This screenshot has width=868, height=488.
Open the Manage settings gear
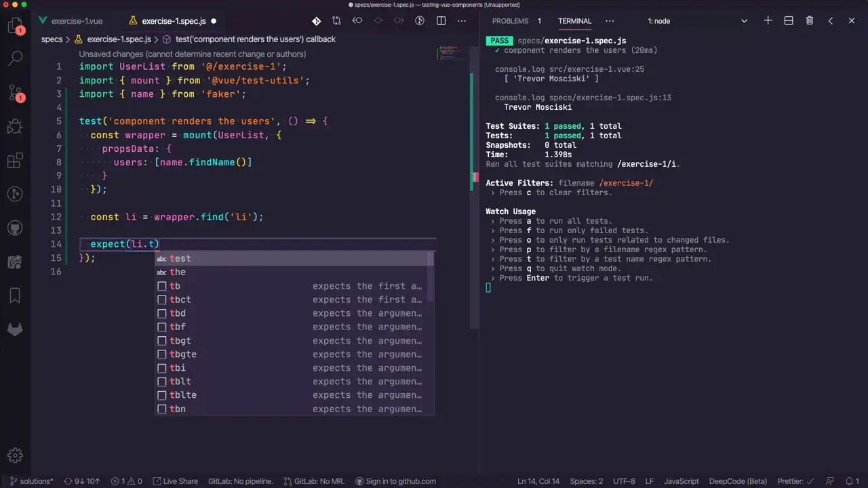(x=15, y=455)
